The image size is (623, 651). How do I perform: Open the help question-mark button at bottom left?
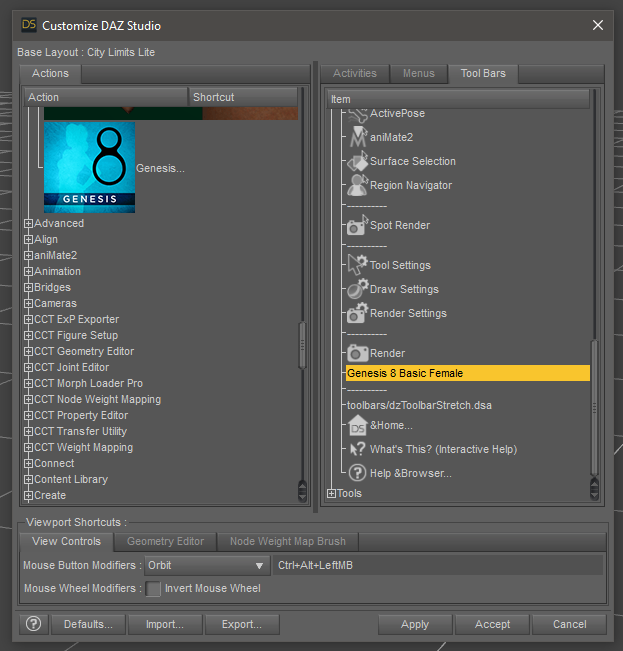[34, 624]
